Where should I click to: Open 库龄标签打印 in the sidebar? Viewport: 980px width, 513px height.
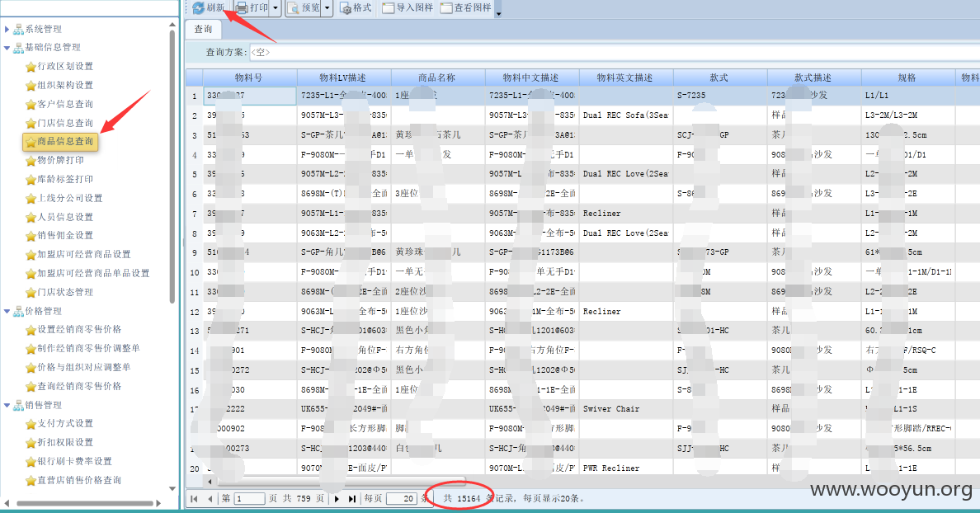[x=65, y=179]
